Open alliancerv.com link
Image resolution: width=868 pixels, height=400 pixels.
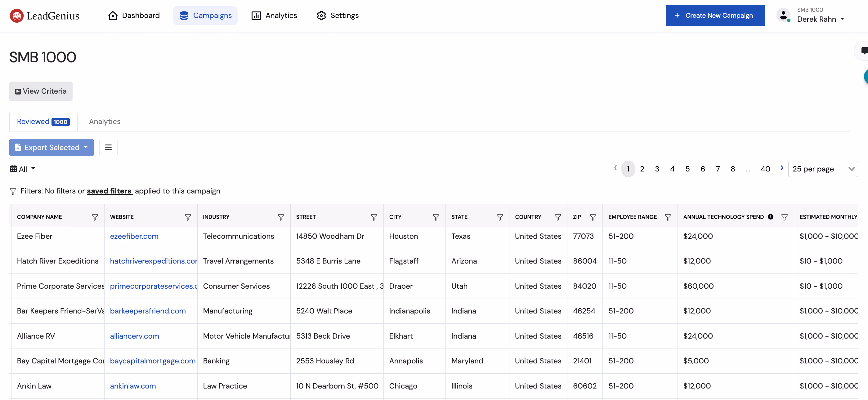[x=134, y=336]
